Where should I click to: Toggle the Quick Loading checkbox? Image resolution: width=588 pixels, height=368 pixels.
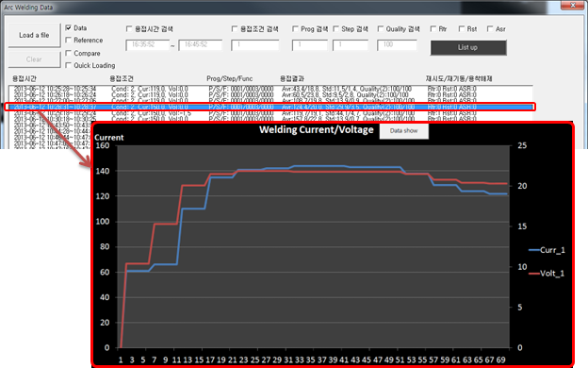pos(68,65)
